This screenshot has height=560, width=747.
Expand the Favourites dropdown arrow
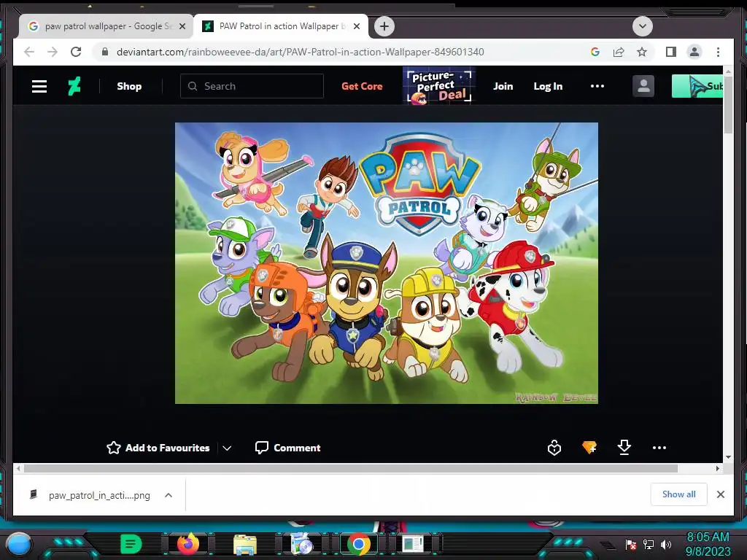pos(228,448)
